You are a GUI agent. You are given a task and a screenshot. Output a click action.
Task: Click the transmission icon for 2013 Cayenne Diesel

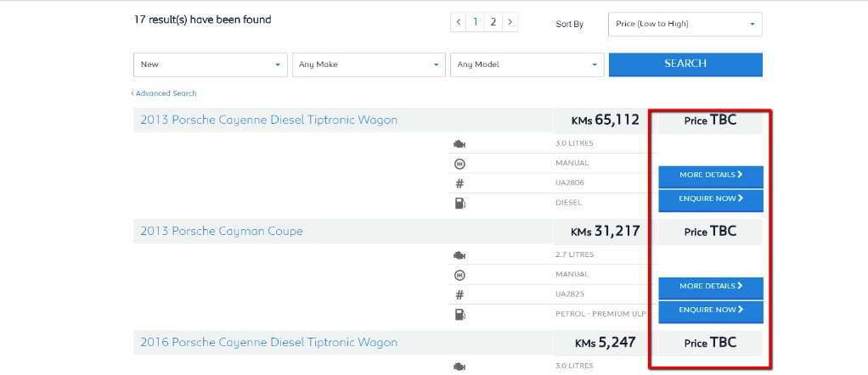pyautogui.click(x=459, y=164)
